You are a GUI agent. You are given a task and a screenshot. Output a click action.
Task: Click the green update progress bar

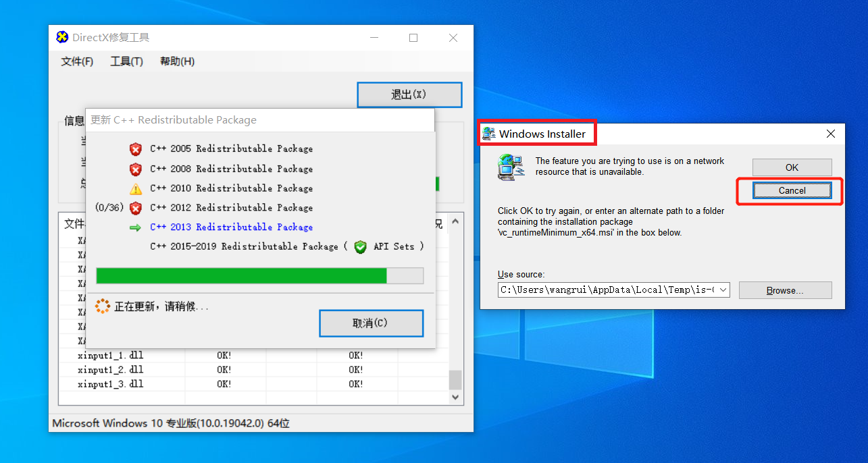coord(260,275)
